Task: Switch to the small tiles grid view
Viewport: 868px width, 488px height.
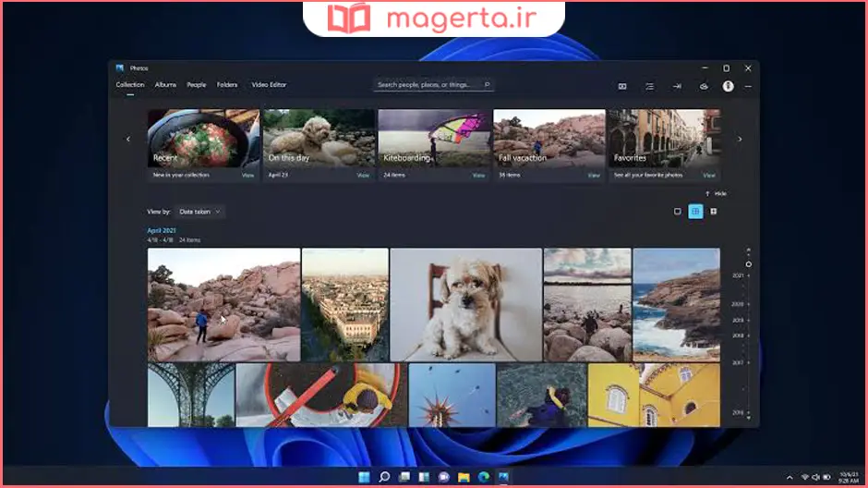Action: [714, 211]
